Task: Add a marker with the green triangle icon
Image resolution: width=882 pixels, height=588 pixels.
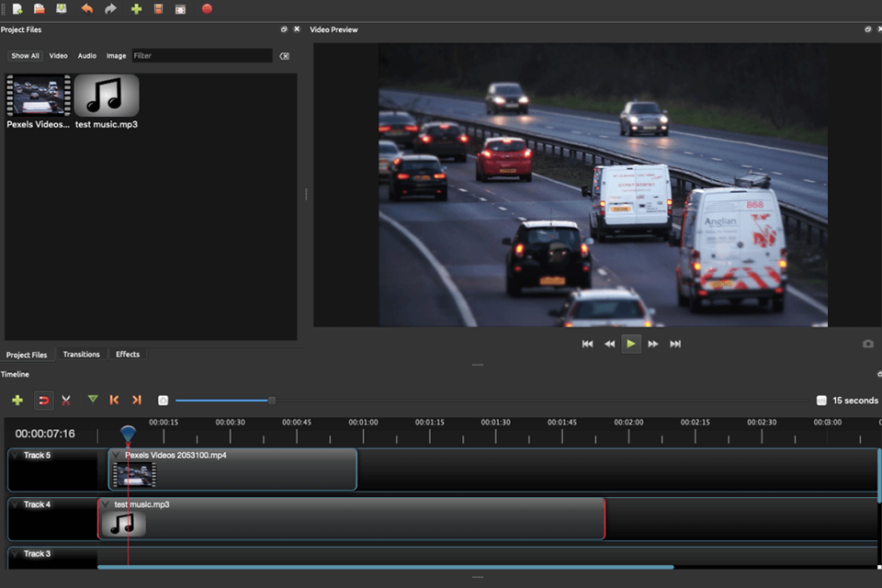Action: point(92,400)
